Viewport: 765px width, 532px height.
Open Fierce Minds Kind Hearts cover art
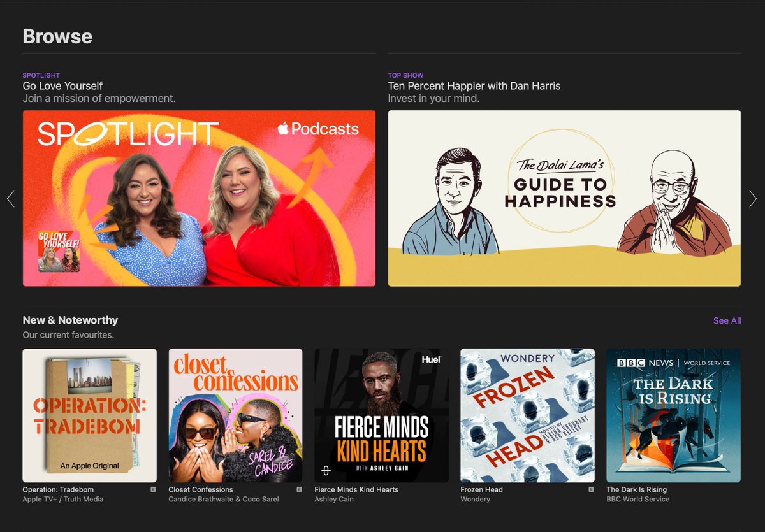point(381,415)
